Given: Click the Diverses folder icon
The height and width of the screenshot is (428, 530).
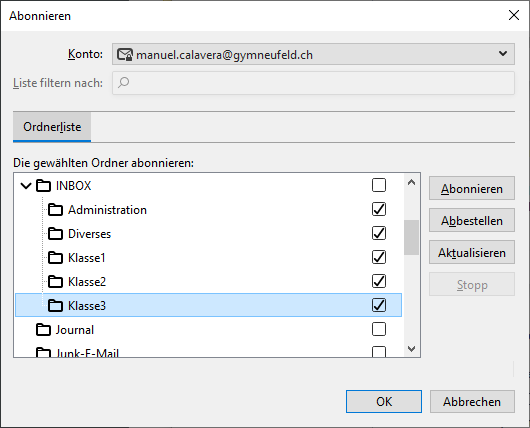Looking at the screenshot, I should pyautogui.click(x=55, y=234).
